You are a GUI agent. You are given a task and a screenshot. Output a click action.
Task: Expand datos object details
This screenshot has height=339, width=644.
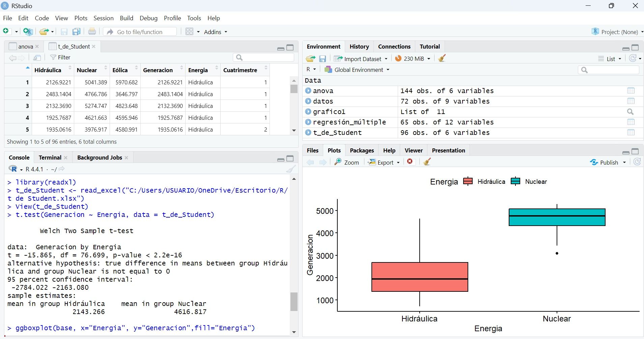click(x=308, y=101)
